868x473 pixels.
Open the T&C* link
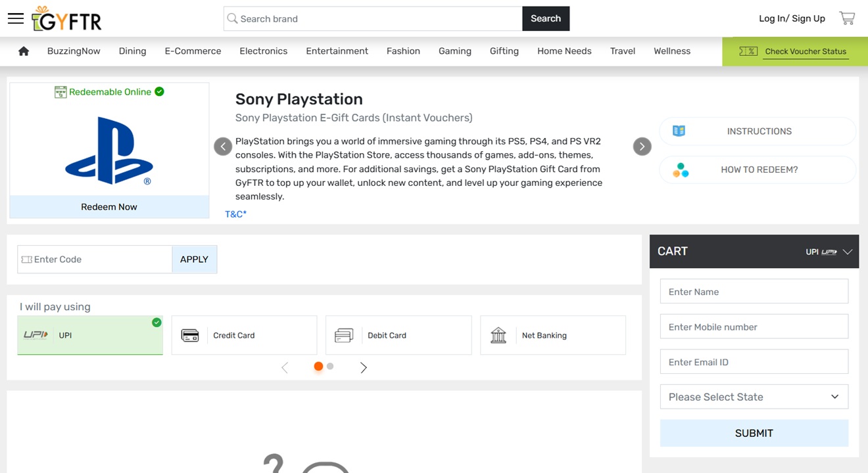pos(236,214)
